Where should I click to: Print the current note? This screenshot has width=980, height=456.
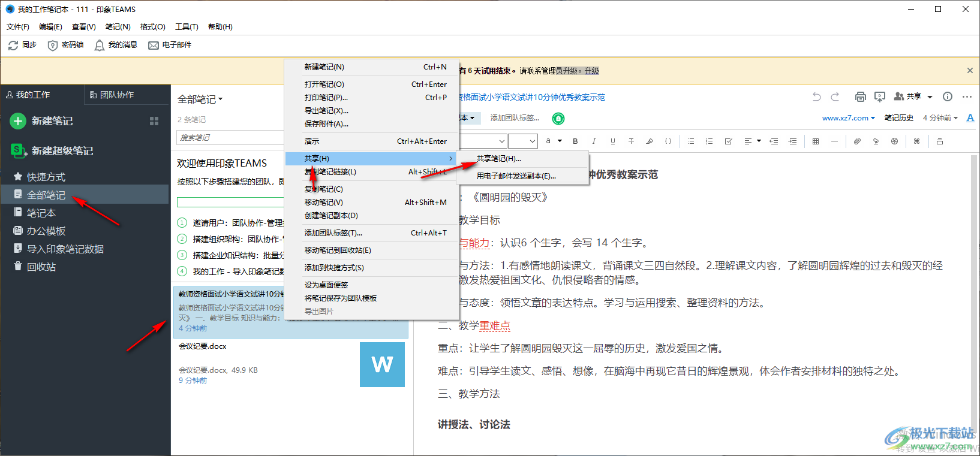click(x=861, y=96)
